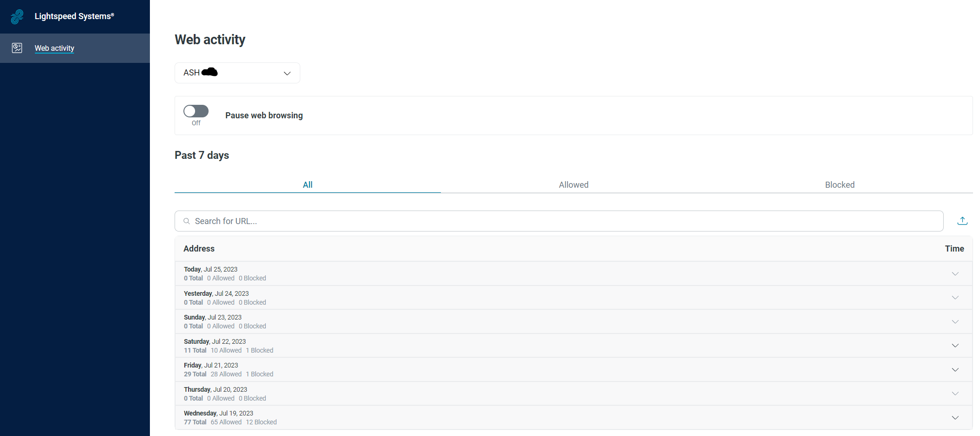Expand Today, Jul 25 activity row

(573, 273)
